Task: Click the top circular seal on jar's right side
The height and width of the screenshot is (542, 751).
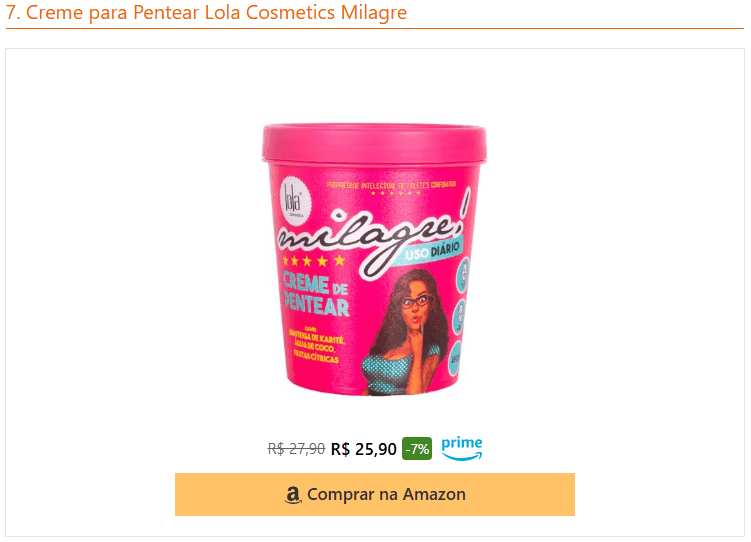Action: [x=463, y=274]
